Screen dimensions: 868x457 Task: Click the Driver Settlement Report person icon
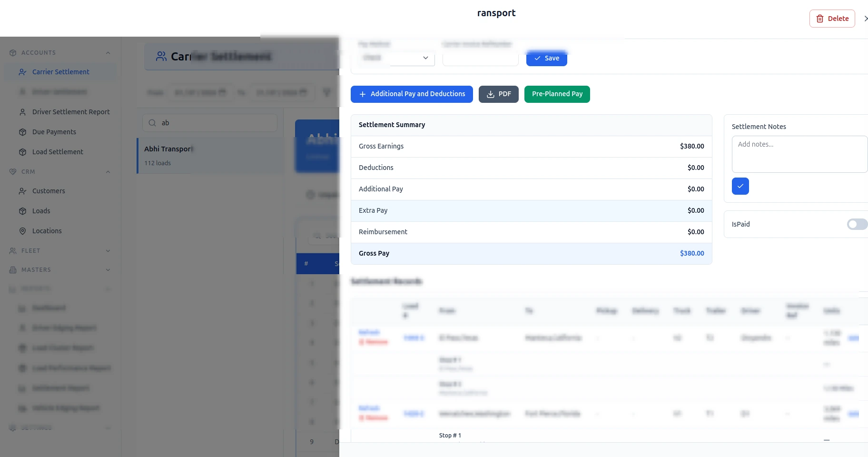pos(22,112)
